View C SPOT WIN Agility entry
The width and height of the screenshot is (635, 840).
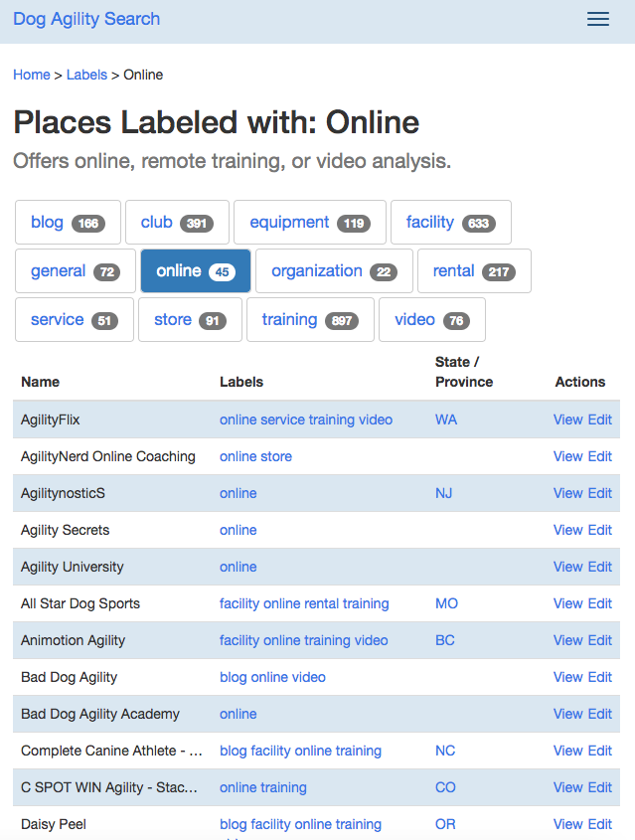coord(568,787)
